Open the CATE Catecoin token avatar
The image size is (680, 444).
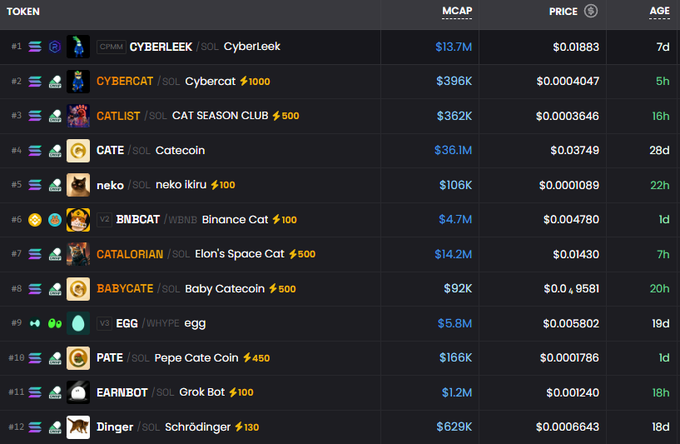click(x=78, y=150)
